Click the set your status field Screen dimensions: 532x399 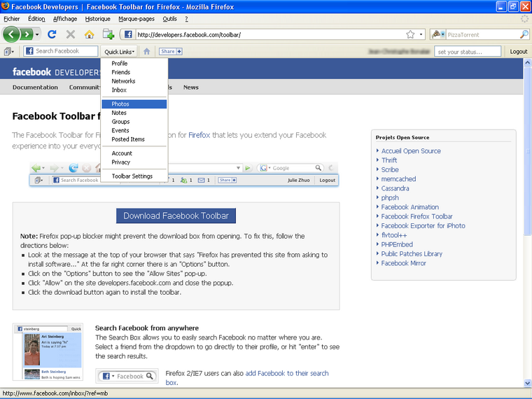coord(468,52)
